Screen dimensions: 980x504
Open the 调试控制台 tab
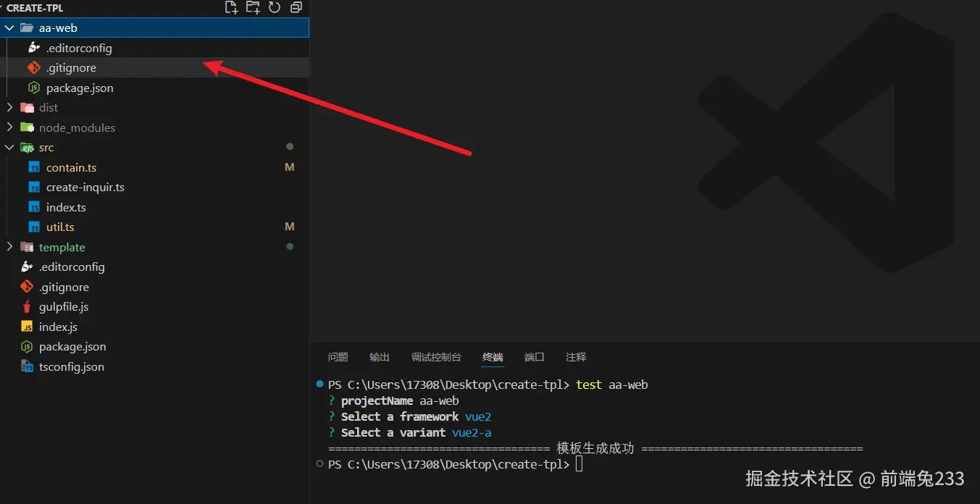(436, 357)
